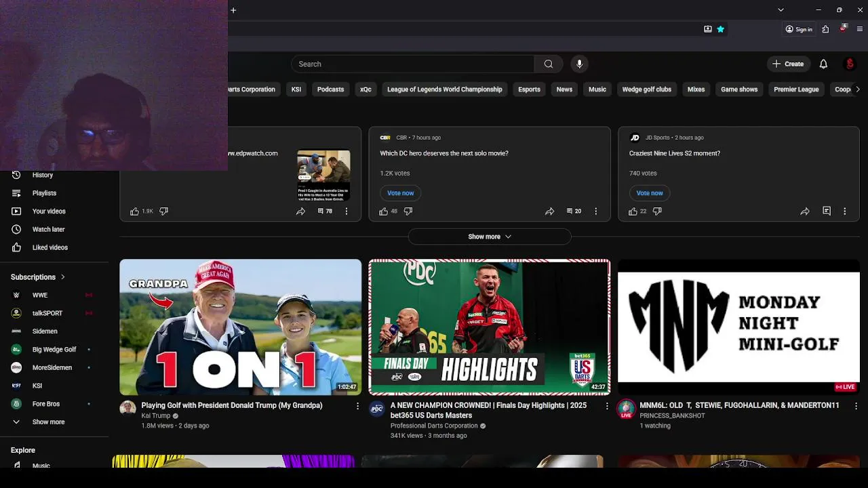Viewport: 868px width, 488px height.
Task: Share the DC hero poll post
Action: click(549, 211)
